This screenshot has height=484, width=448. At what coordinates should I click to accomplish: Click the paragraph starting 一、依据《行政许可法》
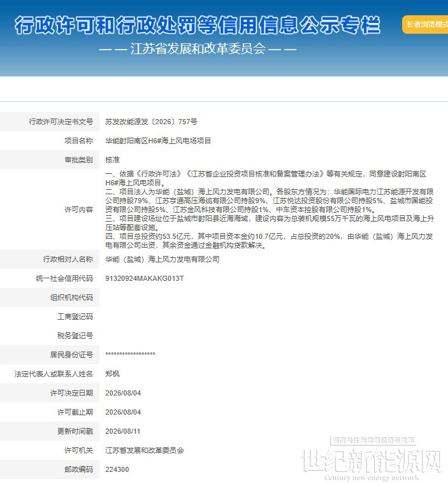266,178
